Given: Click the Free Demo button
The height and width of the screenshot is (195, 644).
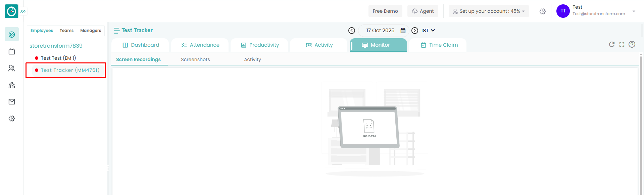Looking at the screenshot, I should pos(385,11).
